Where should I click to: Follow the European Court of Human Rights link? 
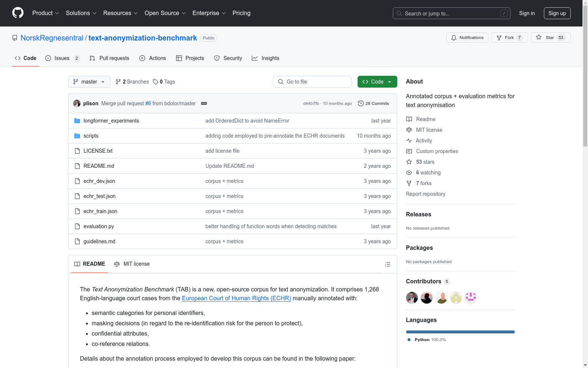pyautogui.click(x=236, y=298)
